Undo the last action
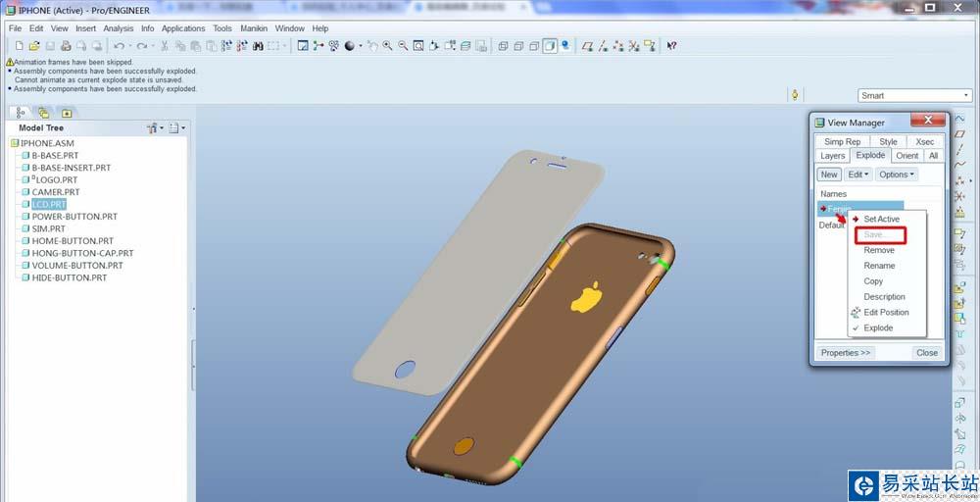This screenshot has height=502, width=980. [x=119, y=46]
